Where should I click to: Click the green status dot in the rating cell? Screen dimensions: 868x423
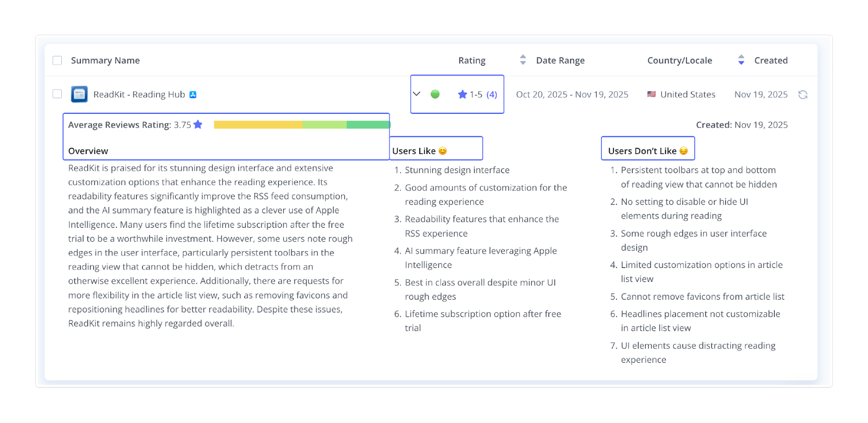pos(435,94)
